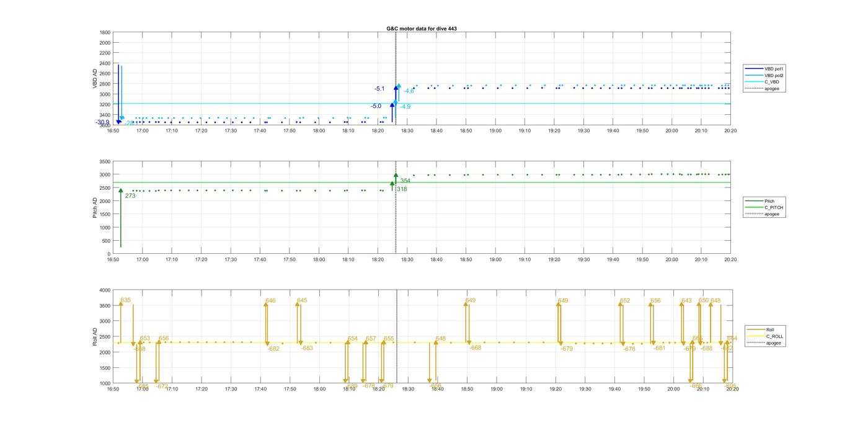Image resolution: width=868 pixels, height=430 pixels.
Task: Click the 'Roll AD' y-axis label
Action: [x=95, y=336]
